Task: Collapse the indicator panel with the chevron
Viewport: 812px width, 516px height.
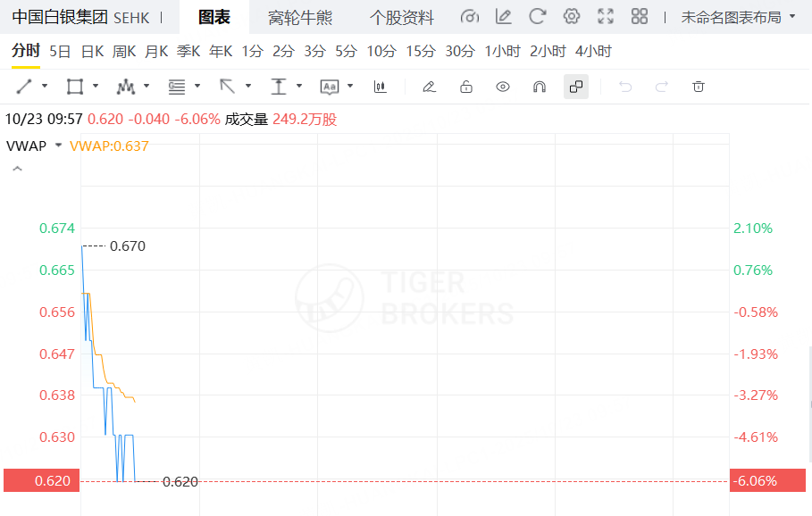Action: click(x=16, y=168)
